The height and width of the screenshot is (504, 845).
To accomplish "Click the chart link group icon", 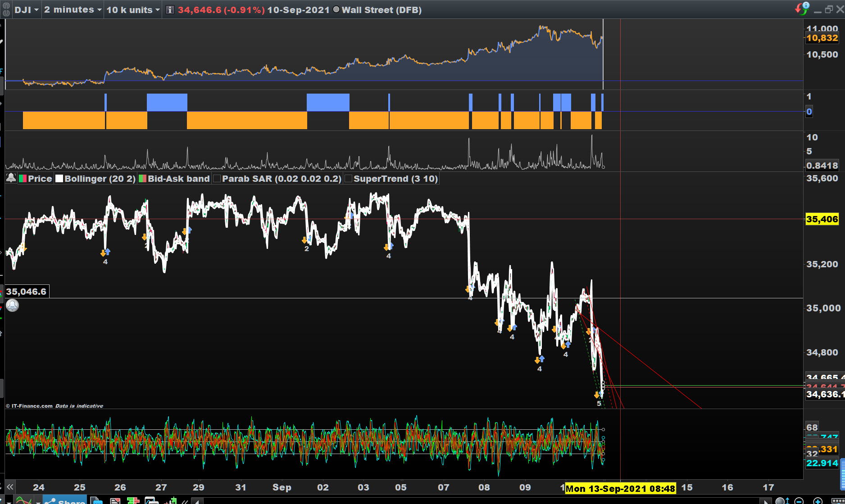I will (6, 10).
